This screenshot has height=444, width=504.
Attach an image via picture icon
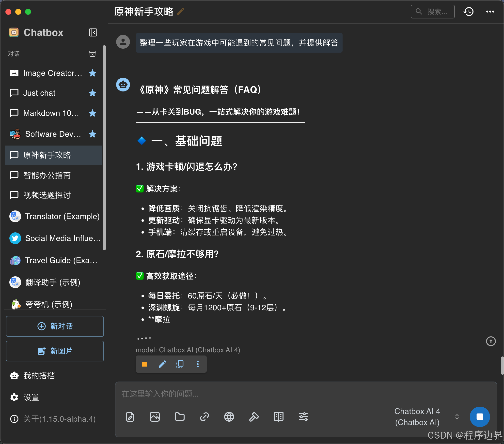(x=155, y=417)
